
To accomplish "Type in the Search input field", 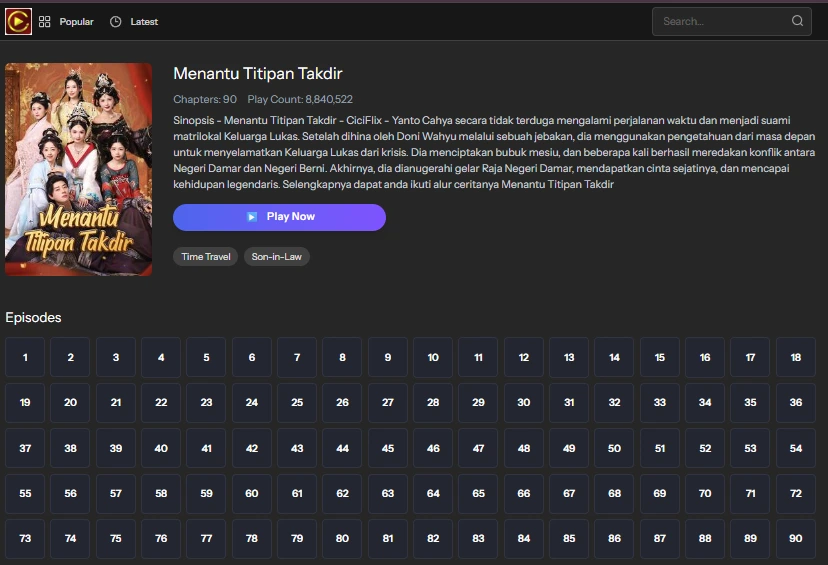I will (x=720, y=21).
